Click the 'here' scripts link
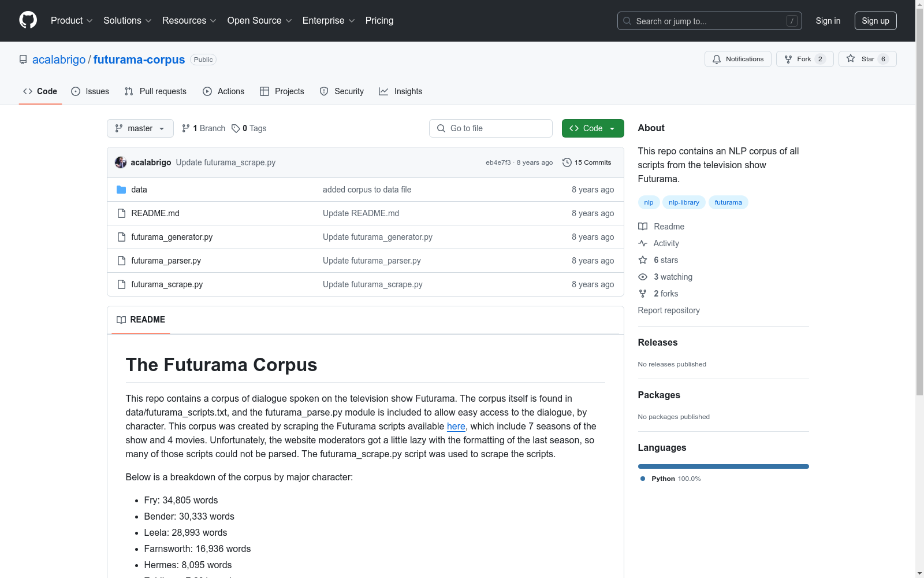The image size is (924, 578). (456, 426)
